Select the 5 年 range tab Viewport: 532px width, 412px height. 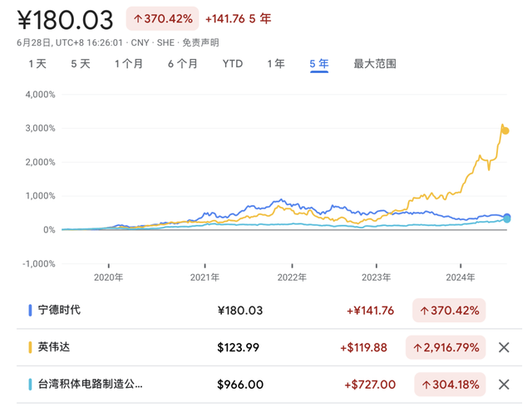pyautogui.click(x=319, y=63)
